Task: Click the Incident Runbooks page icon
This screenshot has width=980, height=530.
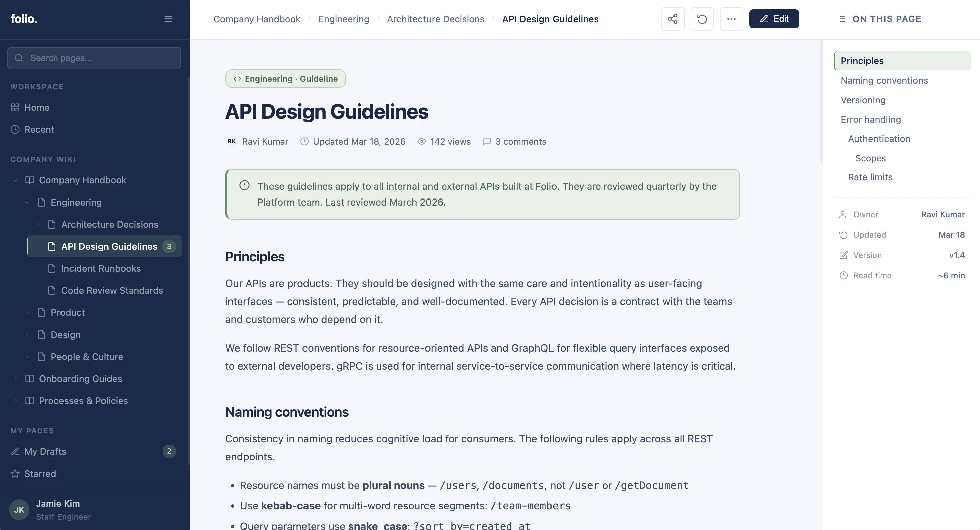Action: click(52, 269)
